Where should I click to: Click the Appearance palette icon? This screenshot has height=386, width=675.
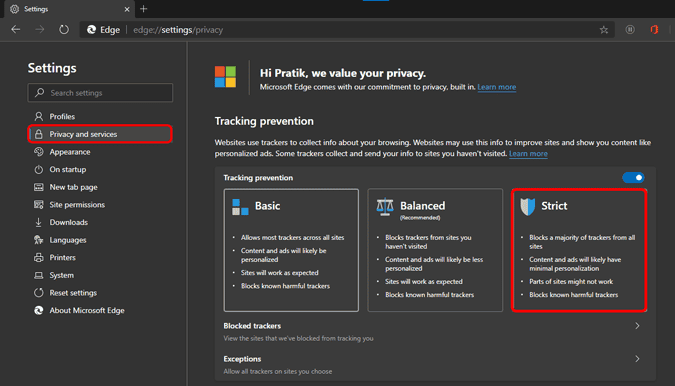(x=39, y=151)
